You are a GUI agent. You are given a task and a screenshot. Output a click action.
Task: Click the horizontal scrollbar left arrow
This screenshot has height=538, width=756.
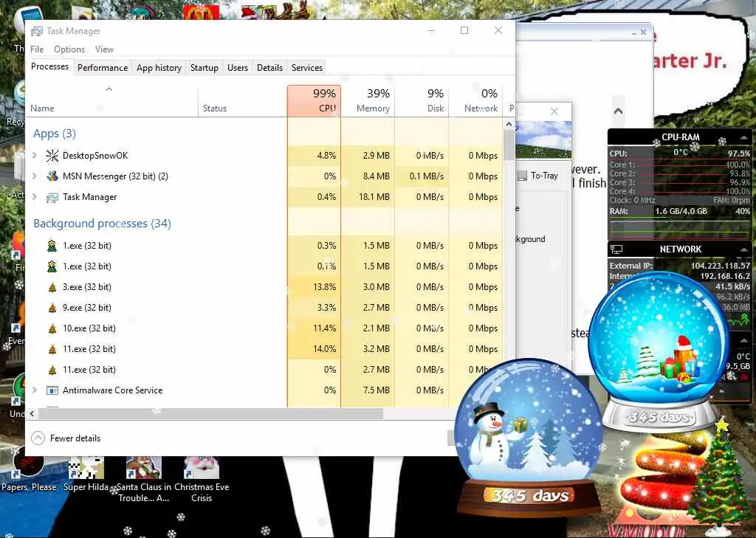[32, 413]
